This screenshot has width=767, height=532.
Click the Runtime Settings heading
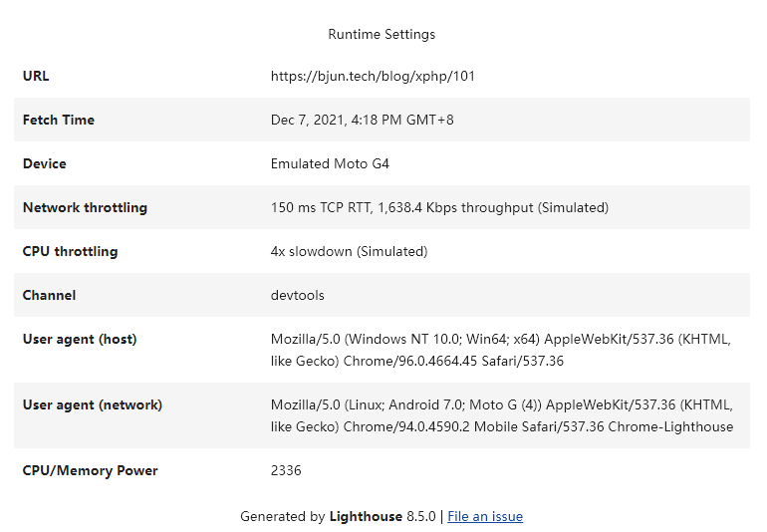coord(382,34)
